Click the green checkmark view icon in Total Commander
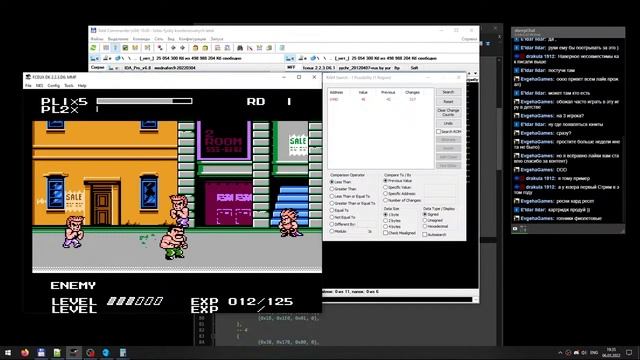 tap(125, 48)
